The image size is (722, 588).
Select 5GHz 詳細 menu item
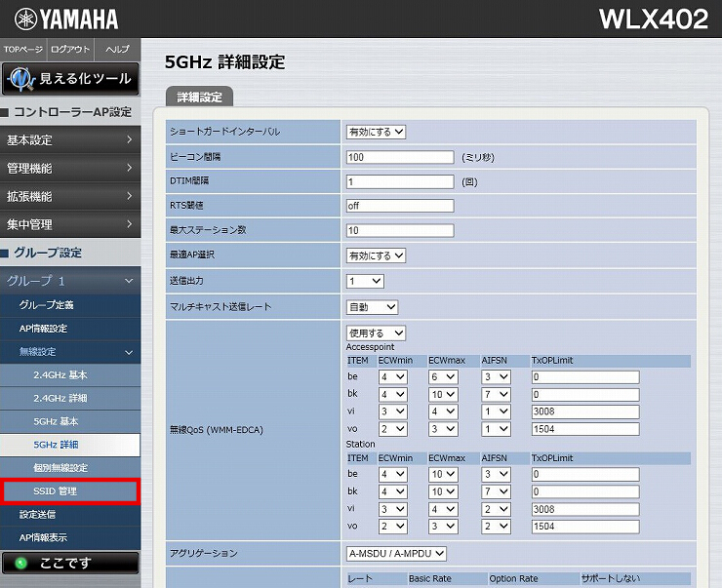70,445
